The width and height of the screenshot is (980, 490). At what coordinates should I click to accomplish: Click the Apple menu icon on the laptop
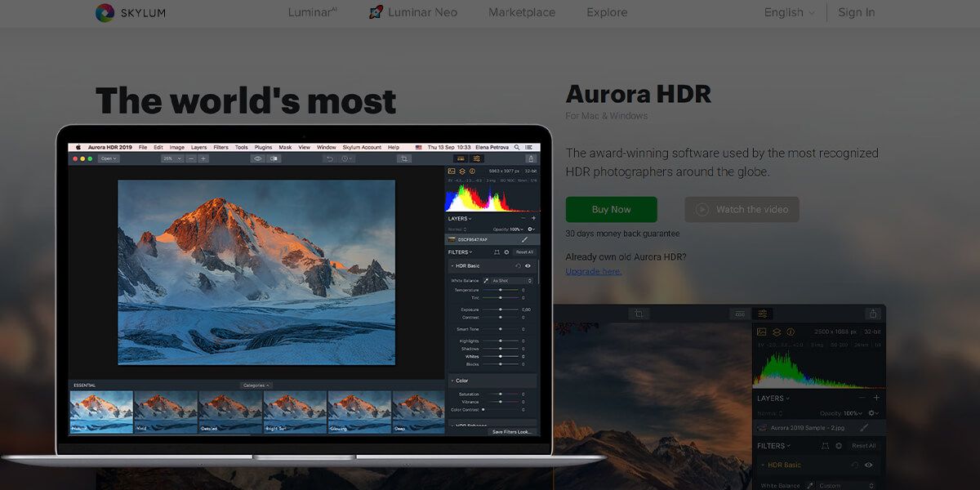tap(78, 147)
